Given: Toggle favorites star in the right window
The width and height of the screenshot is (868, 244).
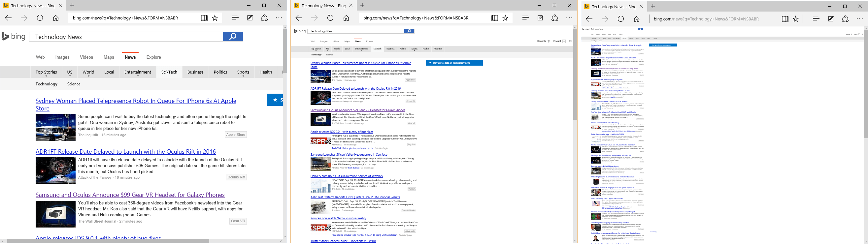Looking at the screenshot, I should coord(796,19).
